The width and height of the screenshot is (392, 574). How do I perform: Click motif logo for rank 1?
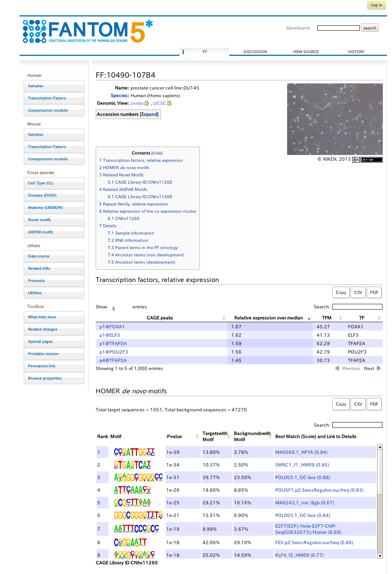coord(134,452)
